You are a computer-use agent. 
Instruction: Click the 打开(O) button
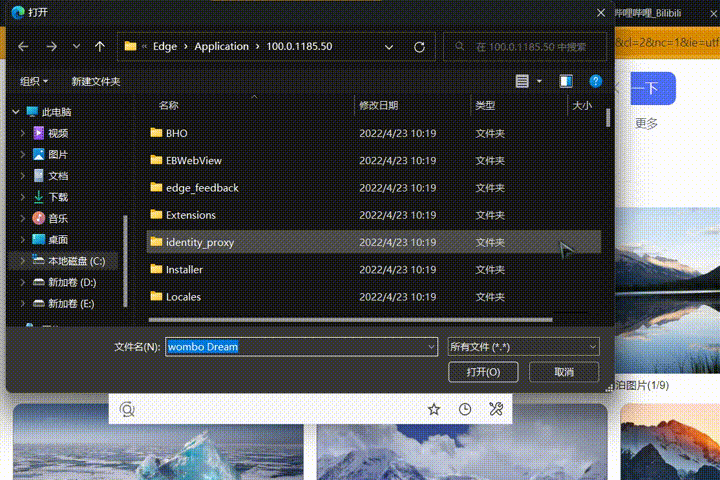tap(484, 372)
